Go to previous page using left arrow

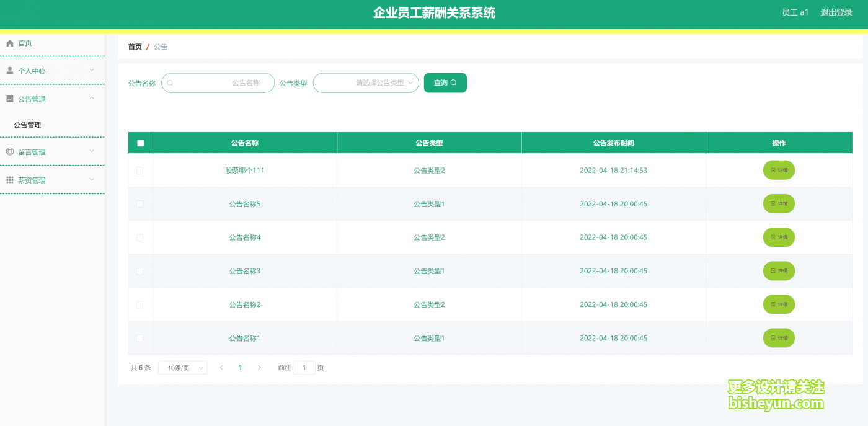(x=221, y=368)
